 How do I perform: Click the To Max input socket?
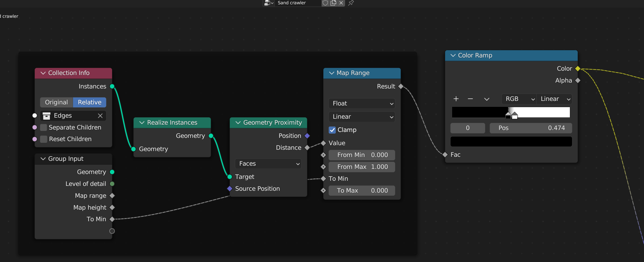tap(323, 191)
